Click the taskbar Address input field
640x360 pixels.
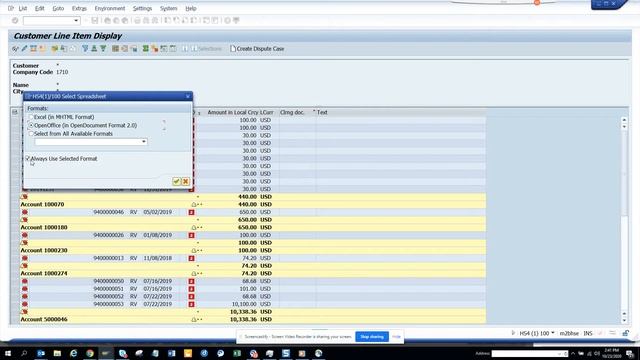[529, 353]
